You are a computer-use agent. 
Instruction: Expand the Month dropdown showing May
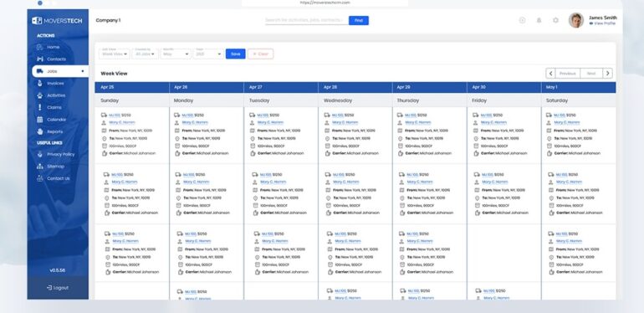pos(176,54)
